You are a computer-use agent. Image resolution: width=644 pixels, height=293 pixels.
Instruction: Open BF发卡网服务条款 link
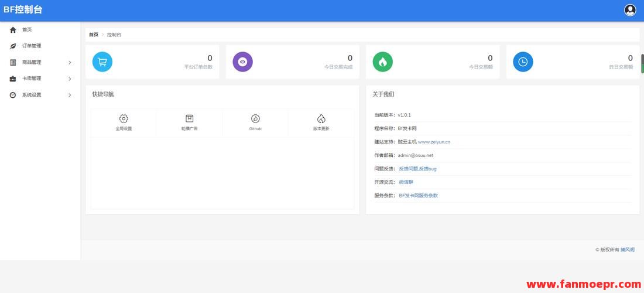coord(418,196)
